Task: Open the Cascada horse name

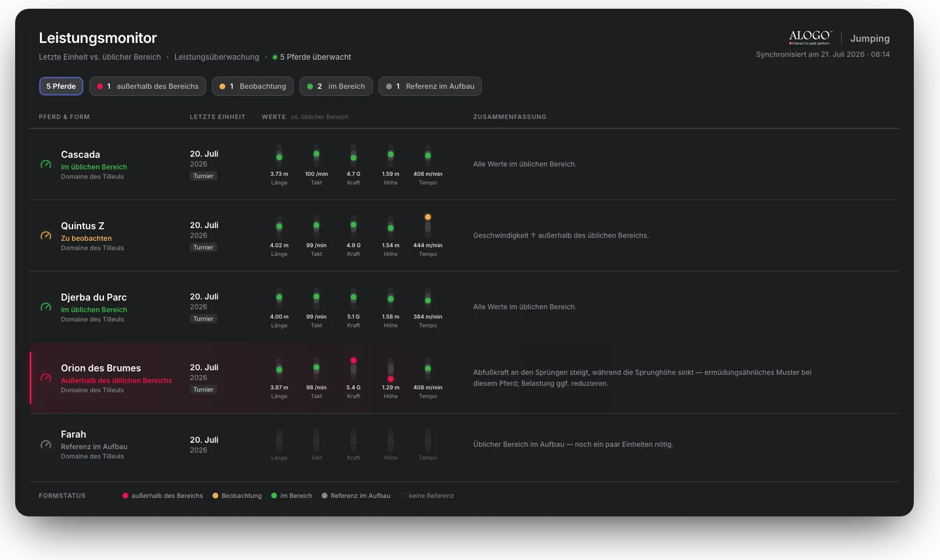Action: 81,154
